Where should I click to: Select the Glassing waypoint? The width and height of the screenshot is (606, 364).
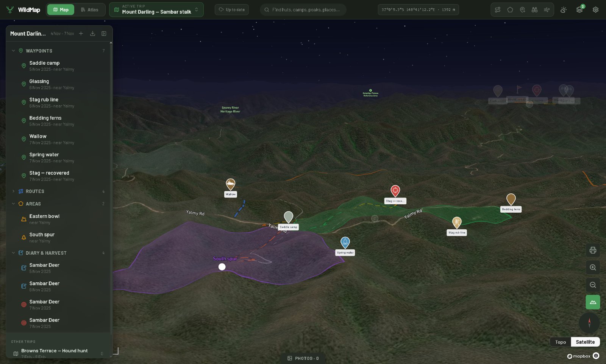(x=59, y=84)
